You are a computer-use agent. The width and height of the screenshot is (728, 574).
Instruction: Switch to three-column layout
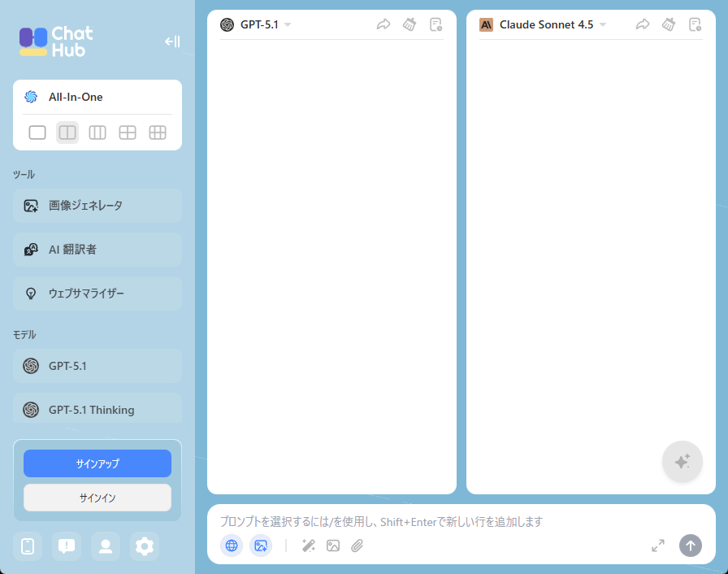(97, 133)
